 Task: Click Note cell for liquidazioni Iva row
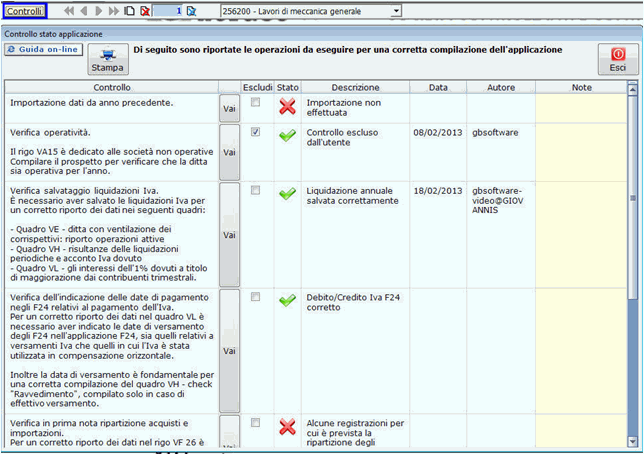click(x=582, y=235)
